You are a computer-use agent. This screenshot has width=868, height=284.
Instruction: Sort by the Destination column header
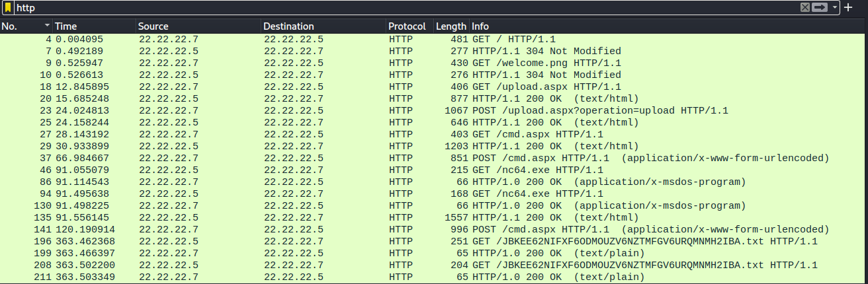tap(323, 26)
